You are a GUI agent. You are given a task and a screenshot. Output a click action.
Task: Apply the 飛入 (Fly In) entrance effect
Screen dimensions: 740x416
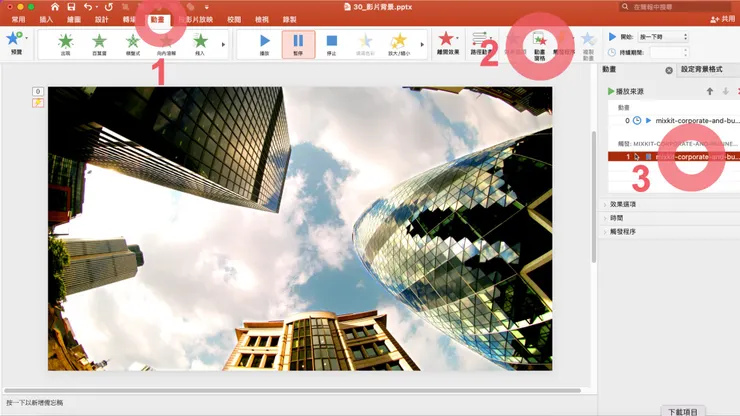[200, 44]
